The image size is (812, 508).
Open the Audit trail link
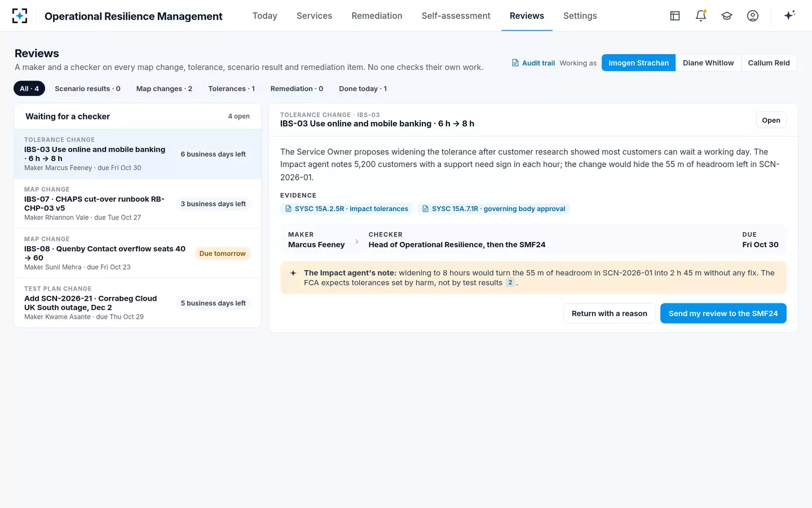(x=533, y=63)
